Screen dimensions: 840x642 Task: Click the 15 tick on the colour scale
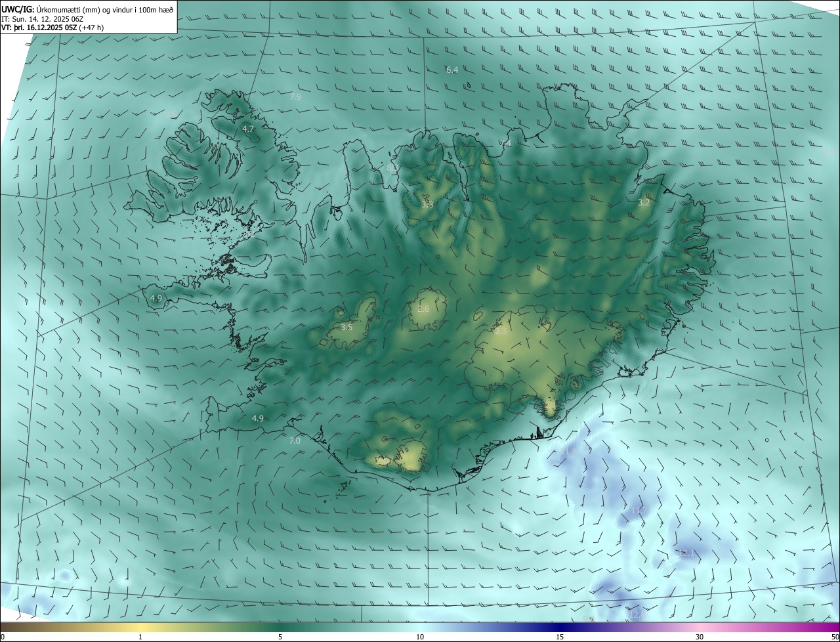coord(560,637)
